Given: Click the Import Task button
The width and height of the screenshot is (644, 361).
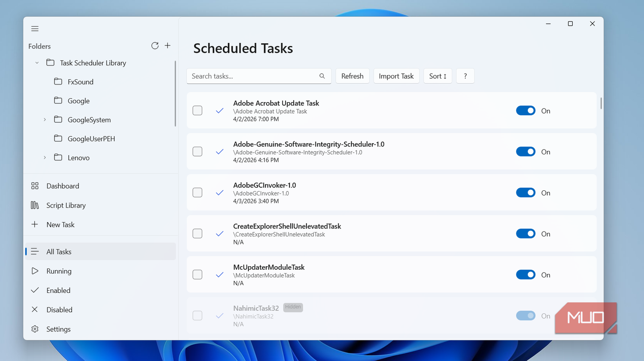Looking at the screenshot, I should click(x=396, y=76).
